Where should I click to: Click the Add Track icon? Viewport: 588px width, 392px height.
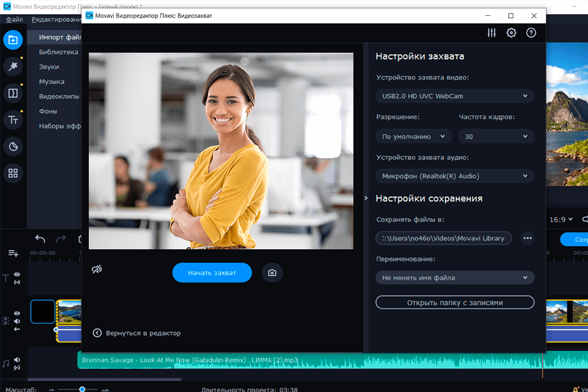tap(13, 253)
